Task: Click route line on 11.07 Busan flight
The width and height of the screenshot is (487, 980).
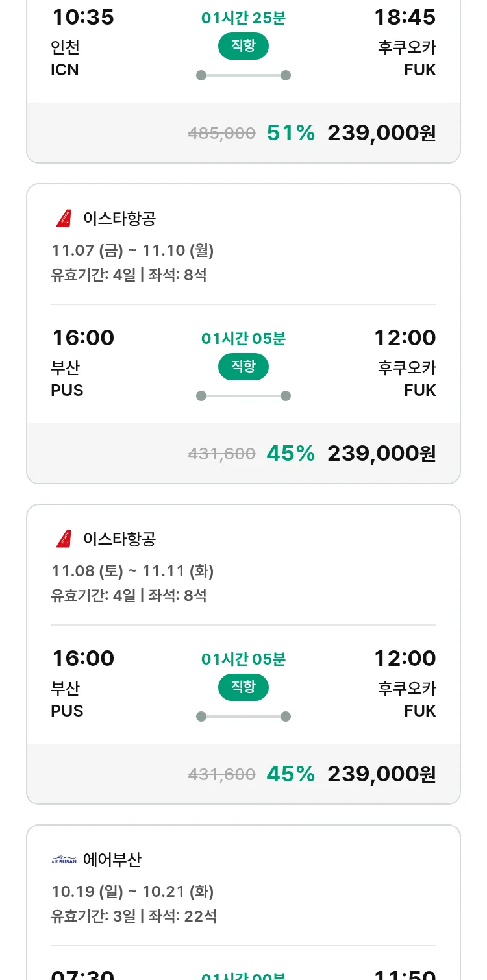Action: click(243, 396)
